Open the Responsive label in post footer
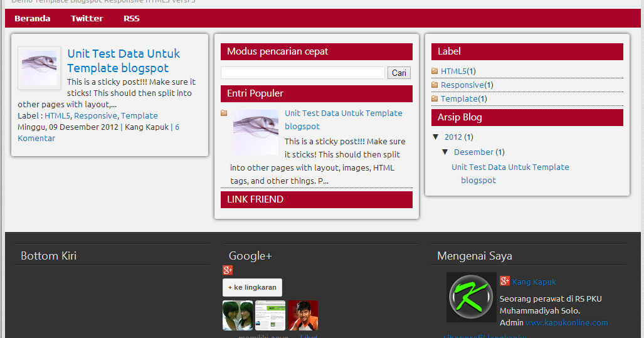This screenshot has height=338, width=644. coord(95,116)
